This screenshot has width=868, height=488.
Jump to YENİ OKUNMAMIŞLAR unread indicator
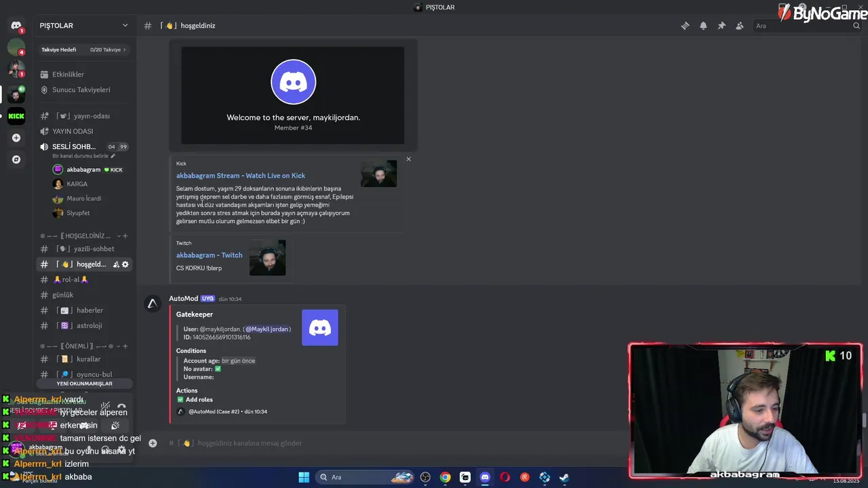pos(84,384)
